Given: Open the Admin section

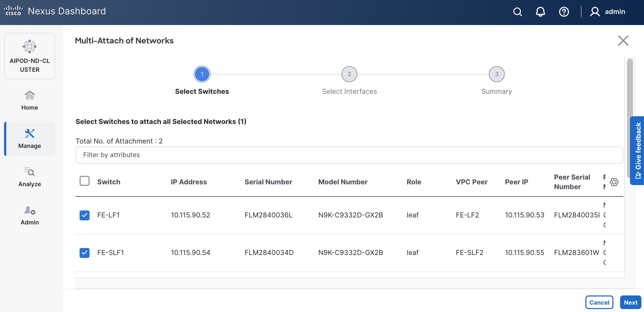Looking at the screenshot, I should tap(29, 215).
